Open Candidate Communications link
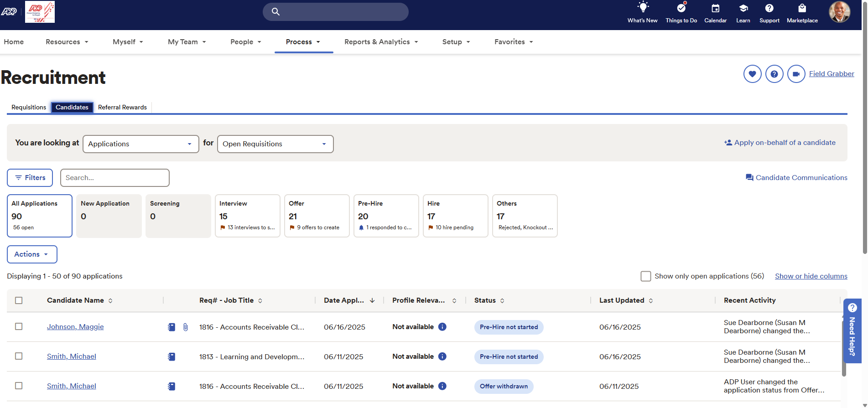The width and height of the screenshot is (868, 408). pyautogui.click(x=796, y=178)
